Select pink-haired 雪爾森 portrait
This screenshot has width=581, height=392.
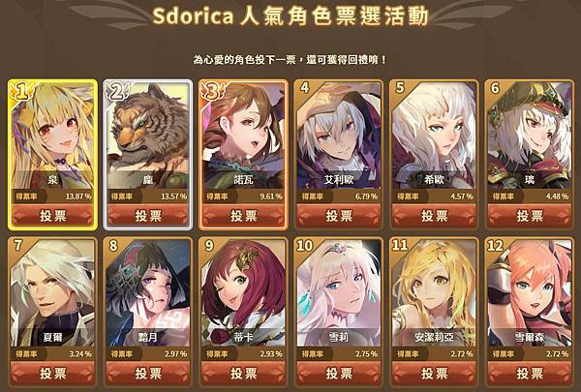click(530, 292)
